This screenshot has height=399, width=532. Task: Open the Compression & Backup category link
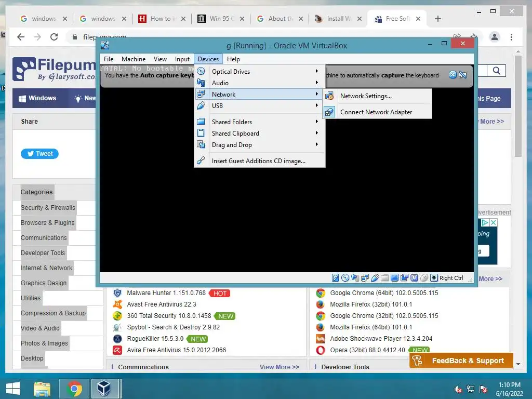click(54, 313)
